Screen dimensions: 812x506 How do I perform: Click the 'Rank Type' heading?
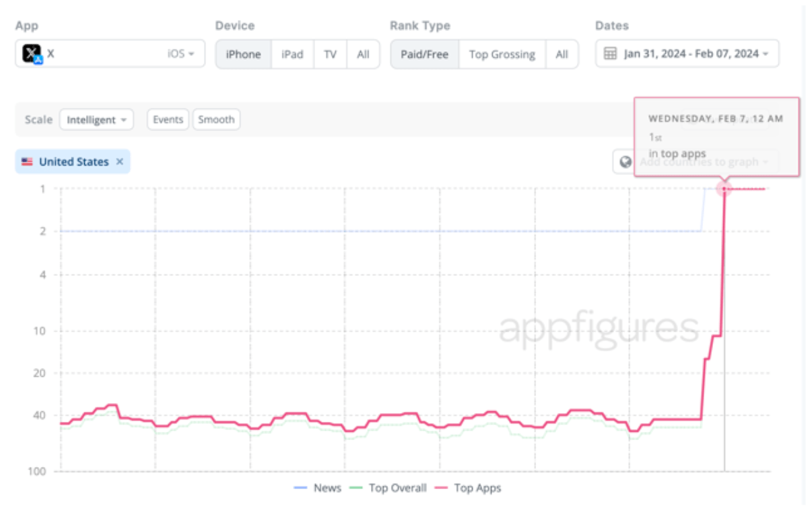pyautogui.click(x=420, y=26)
